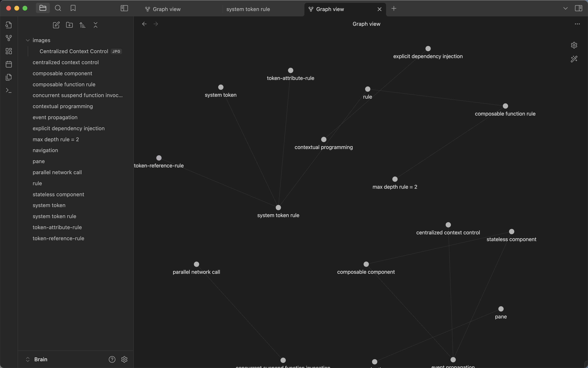Select the explicit dependency injection graph node
The width and height of the screenshot is (588, 368).
pos(428,49)
